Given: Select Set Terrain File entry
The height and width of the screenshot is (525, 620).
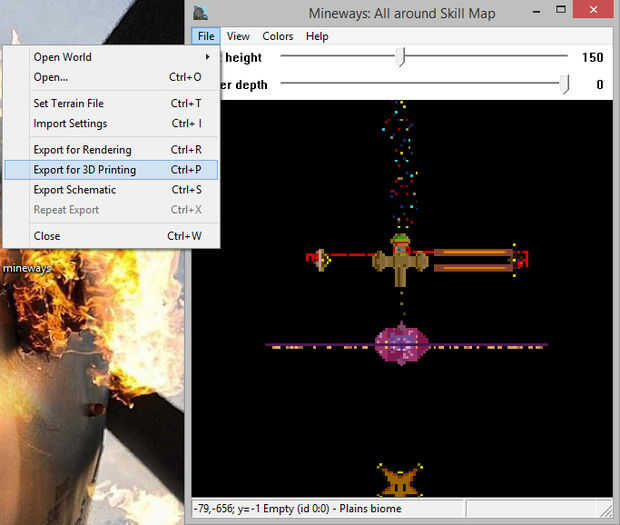Looking at the screenshot, I should pyautogui.click(x=111, y=103).
